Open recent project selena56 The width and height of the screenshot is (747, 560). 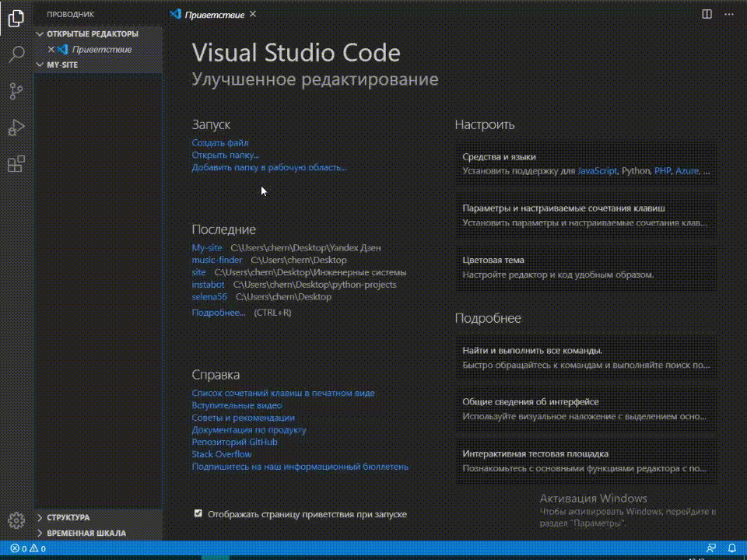click(x=209, y=296)
